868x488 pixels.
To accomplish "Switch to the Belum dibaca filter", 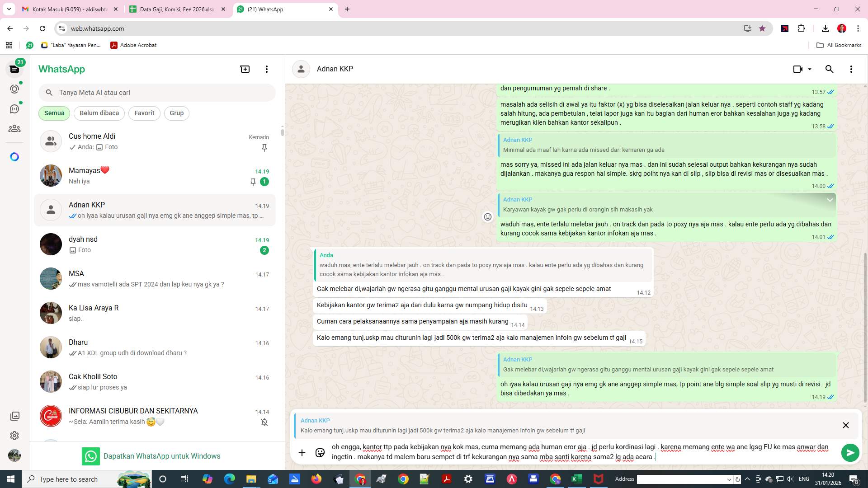I will 99,113.
